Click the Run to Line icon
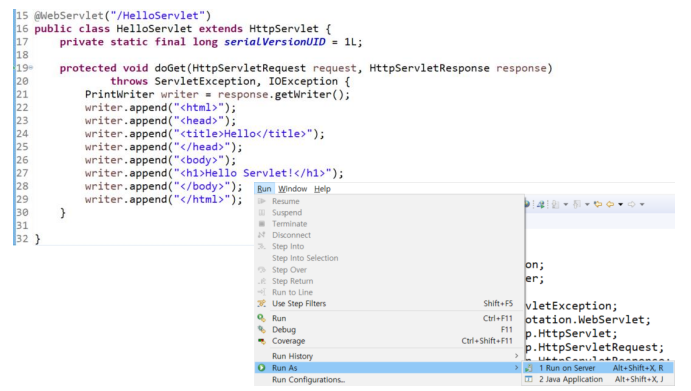The height and width of the screenshot is (391, 691). point(262,292)
